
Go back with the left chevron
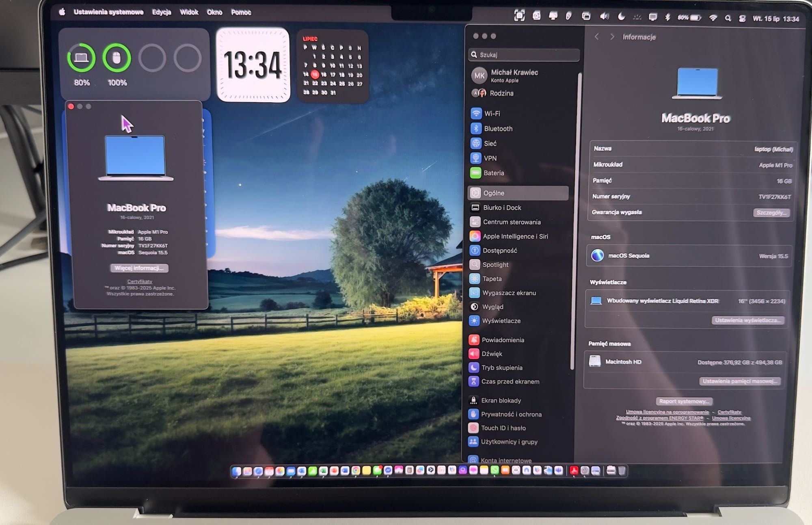596,37
